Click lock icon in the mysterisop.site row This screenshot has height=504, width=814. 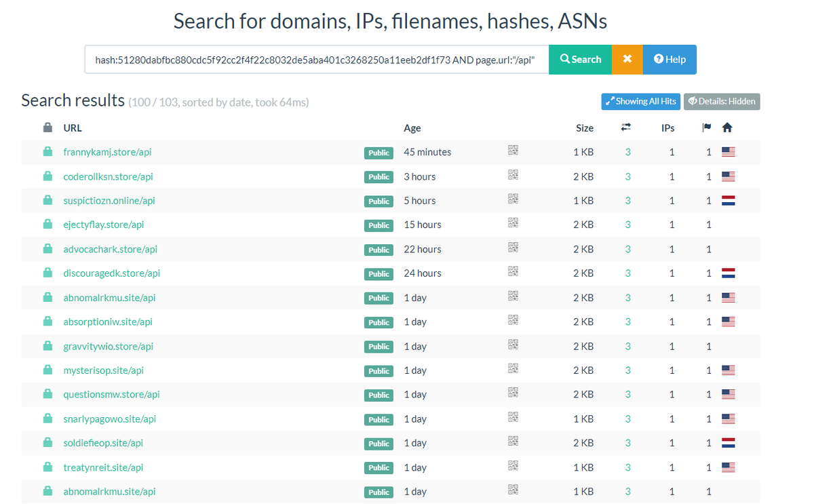pyautogui.click(x=47, y=370)
